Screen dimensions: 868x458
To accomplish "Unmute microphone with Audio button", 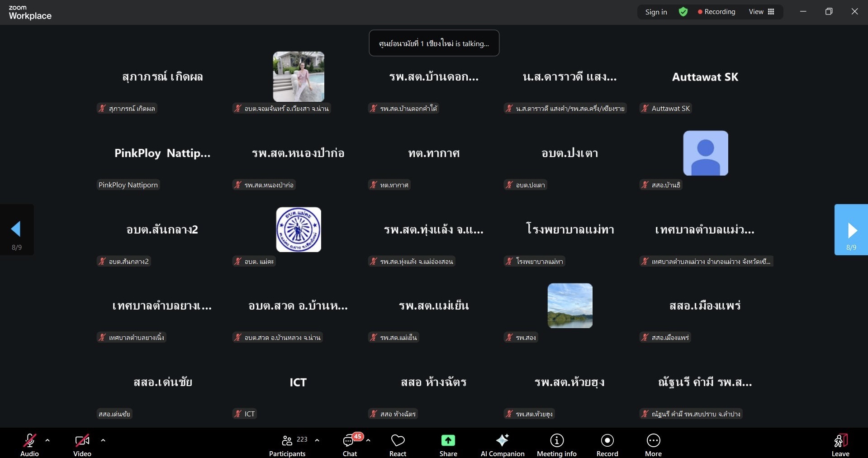I will 29,445.
